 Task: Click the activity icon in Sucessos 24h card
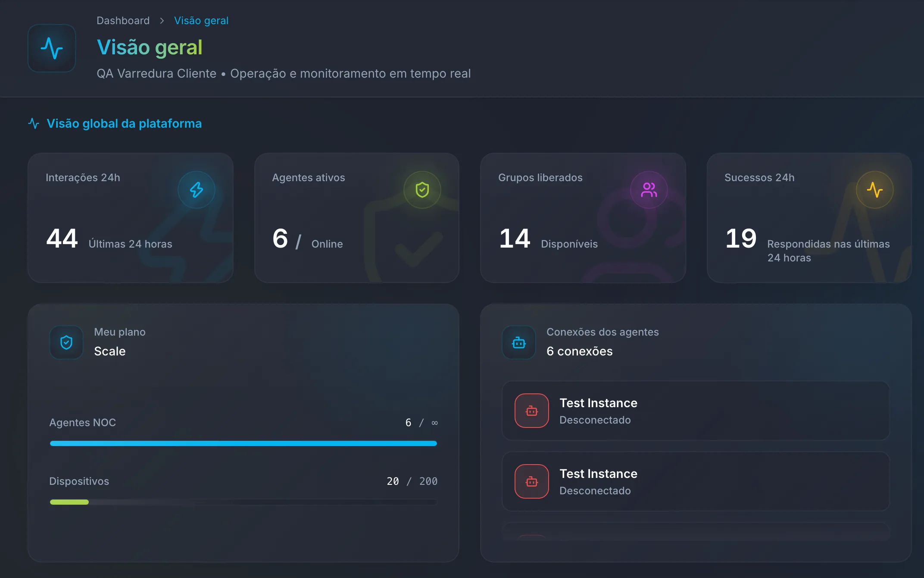(875, 190)
